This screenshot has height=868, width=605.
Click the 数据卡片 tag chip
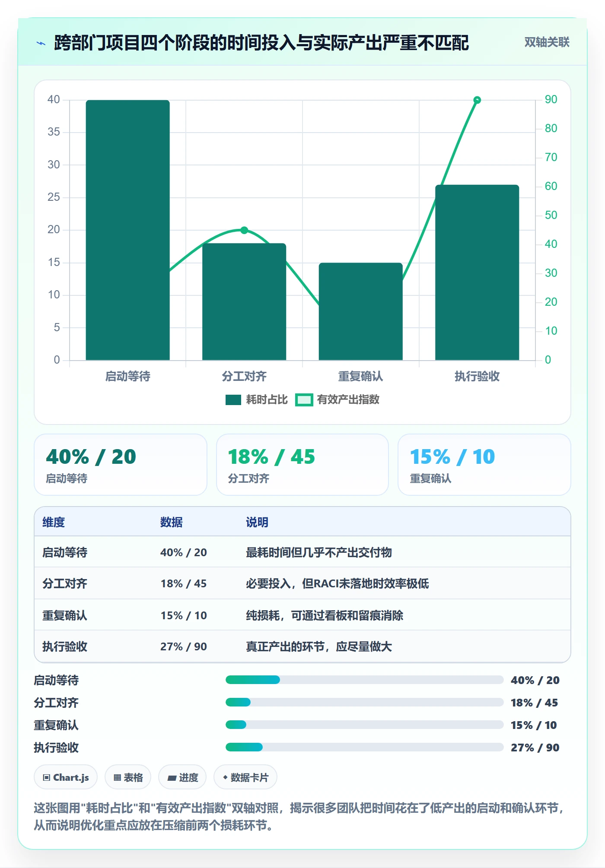pyautogui.click(x=245, y=777)
